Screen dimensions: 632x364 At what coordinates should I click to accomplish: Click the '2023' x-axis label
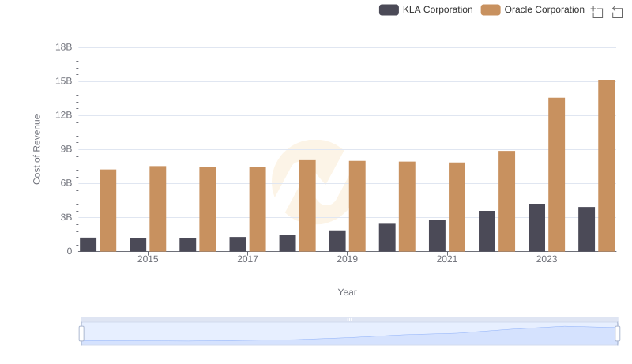[x=547, y=259]
